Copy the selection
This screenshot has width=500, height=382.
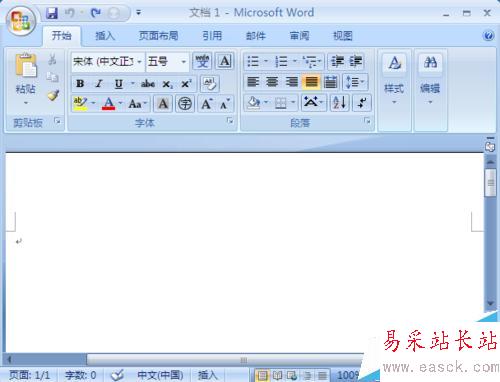[52, 77]
